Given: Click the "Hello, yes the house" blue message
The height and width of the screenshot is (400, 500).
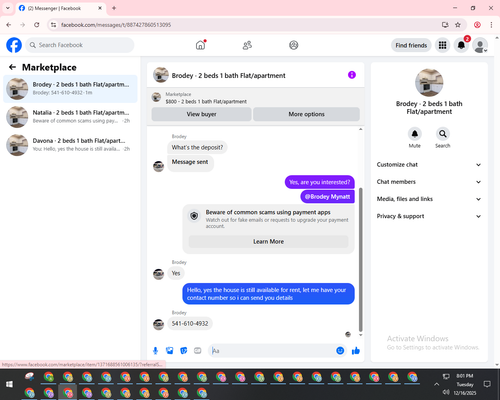Looking at the screenshot, I should tap(268, 294).
